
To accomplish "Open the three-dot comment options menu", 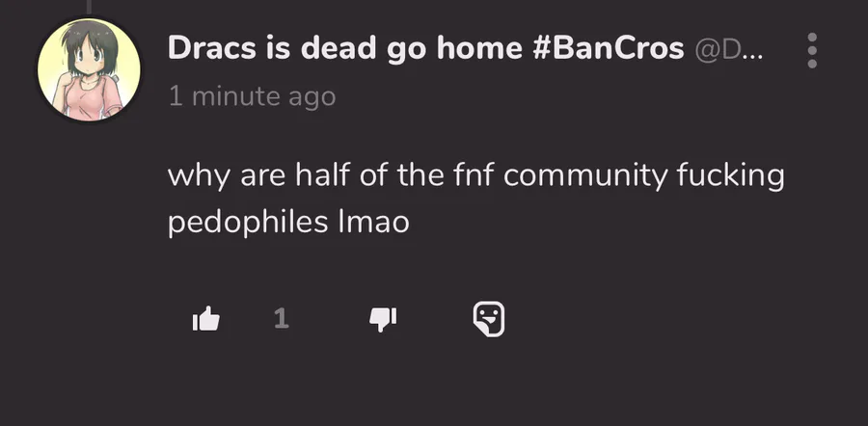I will point(812,50).
